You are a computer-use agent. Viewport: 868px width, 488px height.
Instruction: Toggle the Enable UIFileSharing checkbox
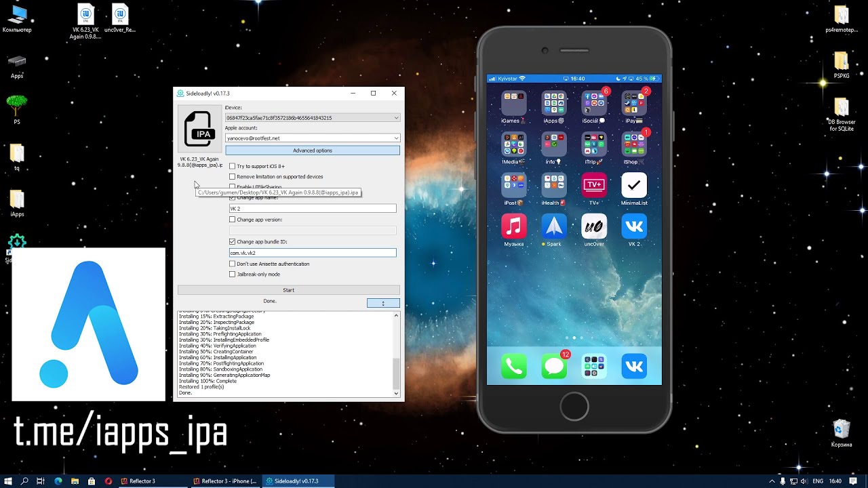pos(232,186)
